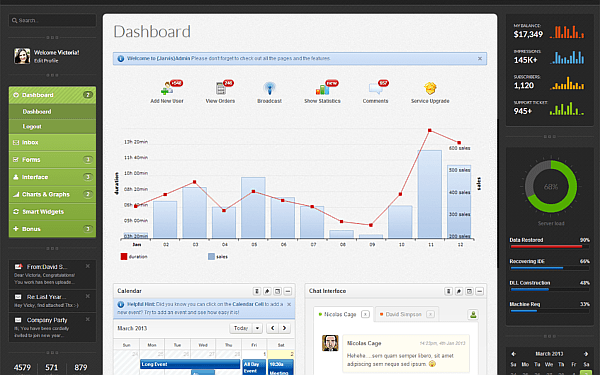Dismiss the welcome banner with its X
Viewport: 600px width, 375px height.
click(480, 59)
